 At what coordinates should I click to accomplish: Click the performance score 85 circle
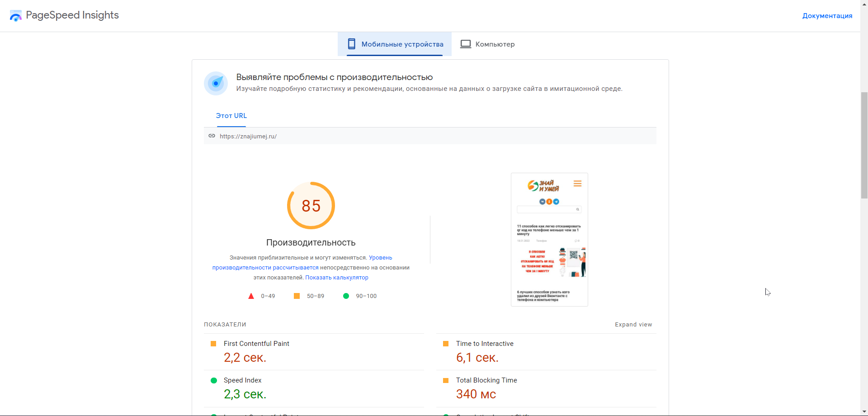(x=311, y=206)
